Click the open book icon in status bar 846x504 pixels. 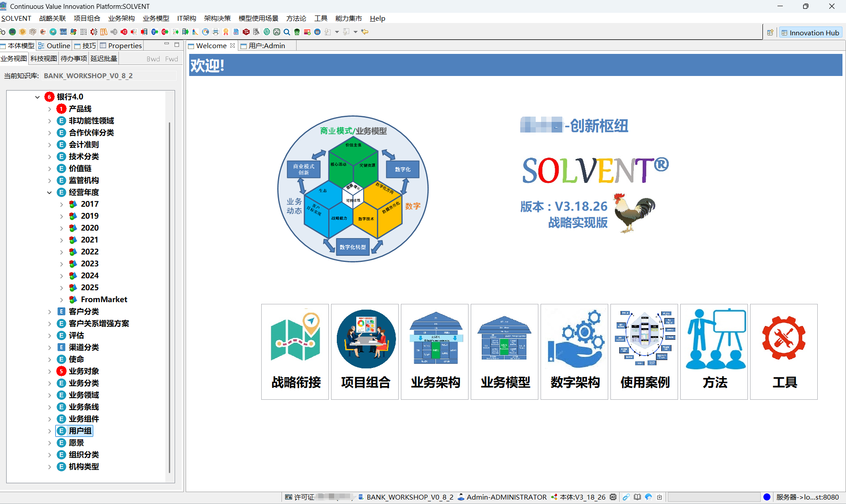click(x=637, y=497)
